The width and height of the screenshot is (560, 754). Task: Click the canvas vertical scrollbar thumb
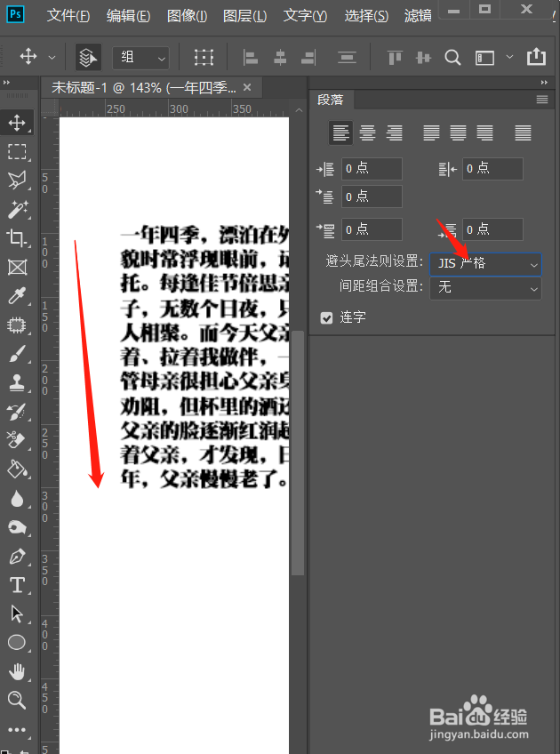298,453
